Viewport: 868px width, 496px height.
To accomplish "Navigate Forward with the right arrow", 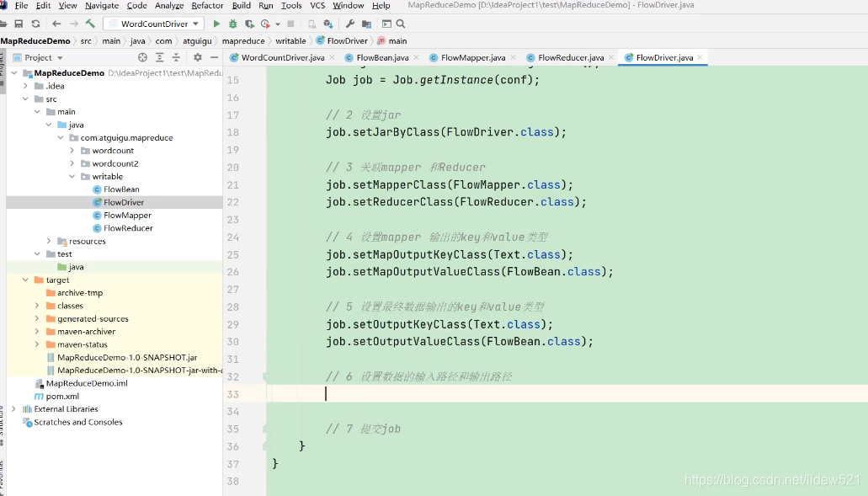I will tap(73, 24).
